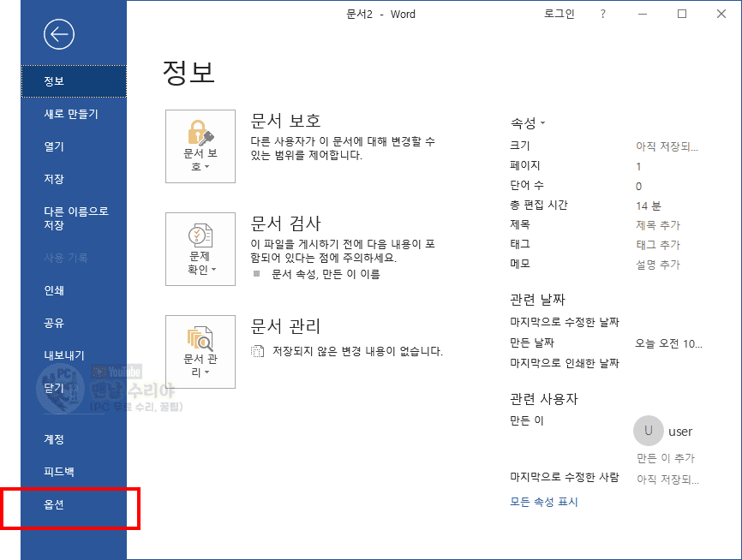
Task: Click the user avatar circle
Action: coord(648,431)
